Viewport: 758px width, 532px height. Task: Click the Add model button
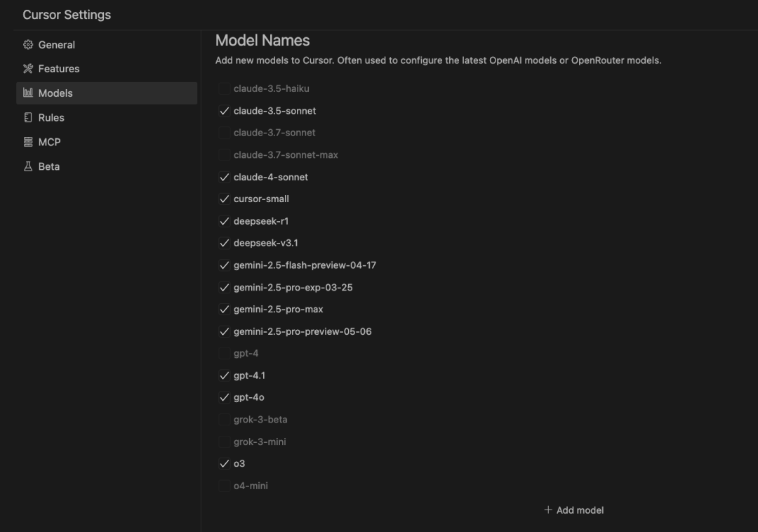coord(574,510)
